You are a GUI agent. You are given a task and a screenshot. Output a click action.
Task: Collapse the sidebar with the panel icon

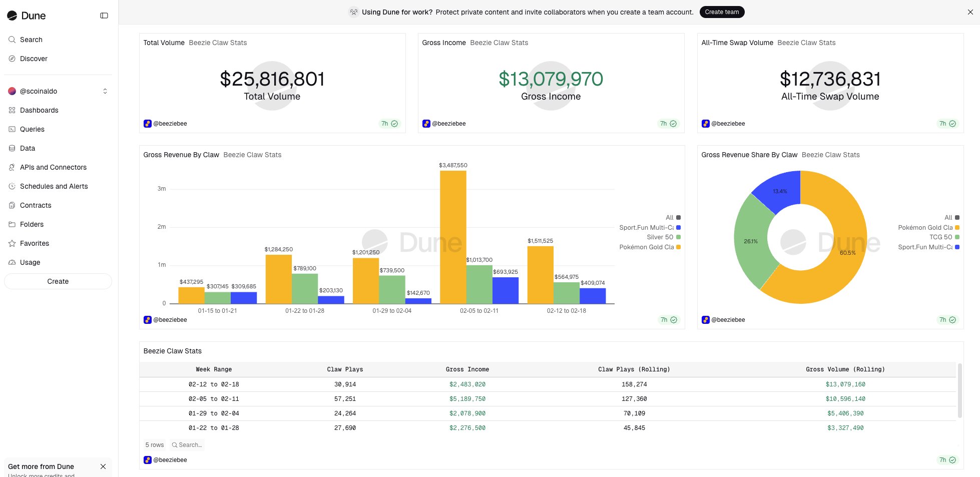[104, 16]
